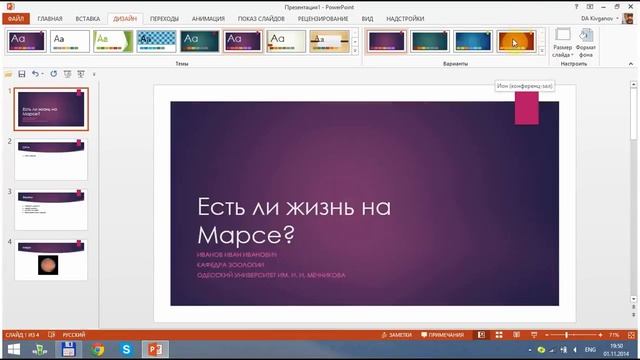This screenshot has height=360, width=640.
Task: Select slide 1 thumbnail
Action: pos(51,109)
